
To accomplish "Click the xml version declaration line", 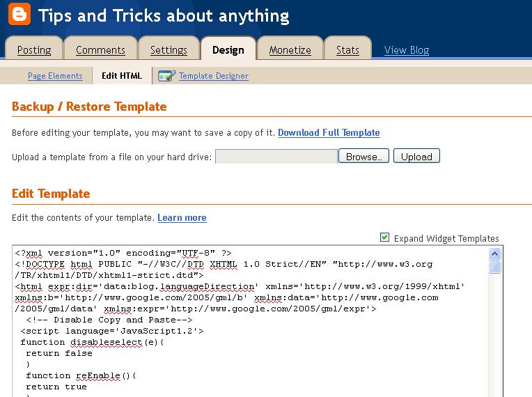I will point(123,253).
